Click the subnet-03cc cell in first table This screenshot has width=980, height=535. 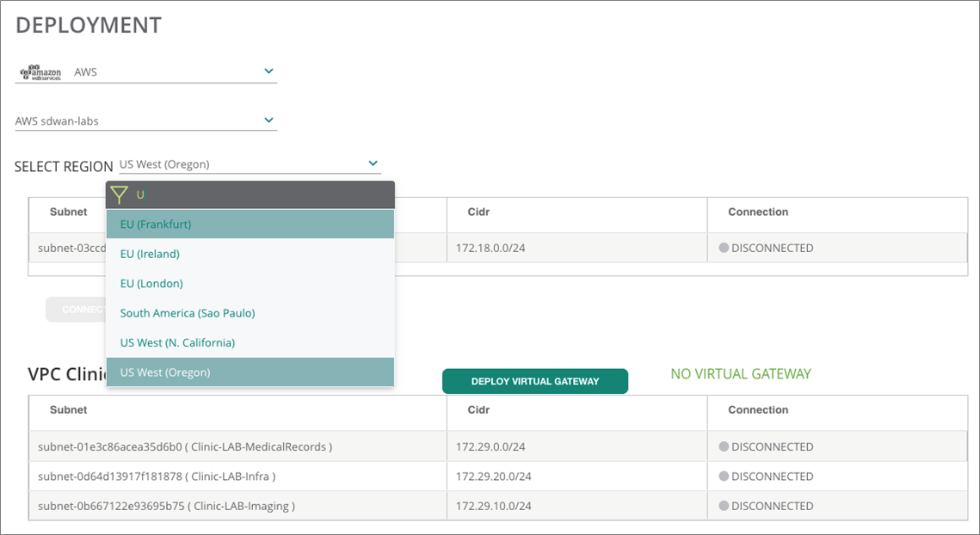(71, 248)
